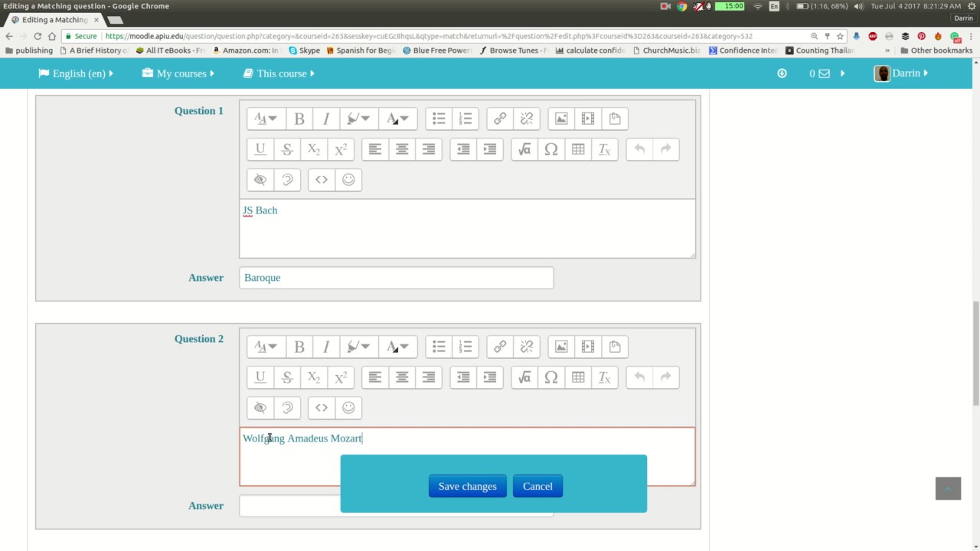
Task: Toggle underline in Question 1 editor
Action: (x=260, y=149)
